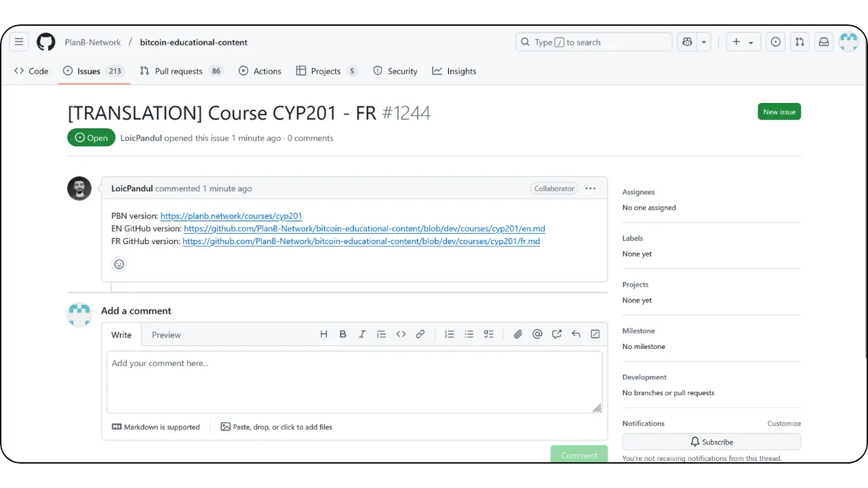Expand the Copilot dropdown arrow
Image resolution: width=868 pixels, height=488 pixels.
[704, 42]
